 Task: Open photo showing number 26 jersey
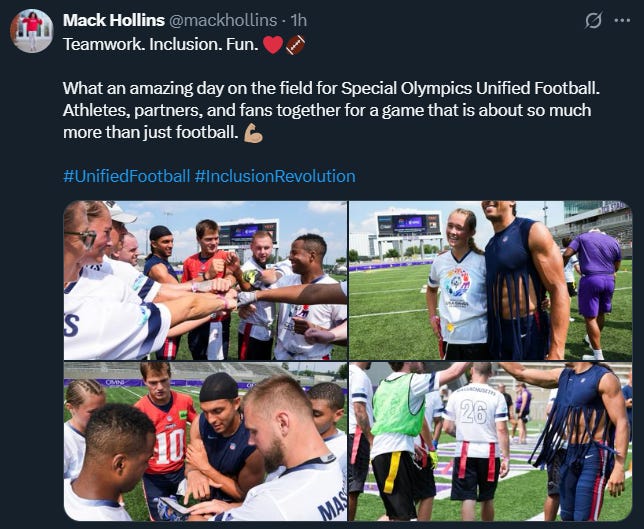(490, 442)
